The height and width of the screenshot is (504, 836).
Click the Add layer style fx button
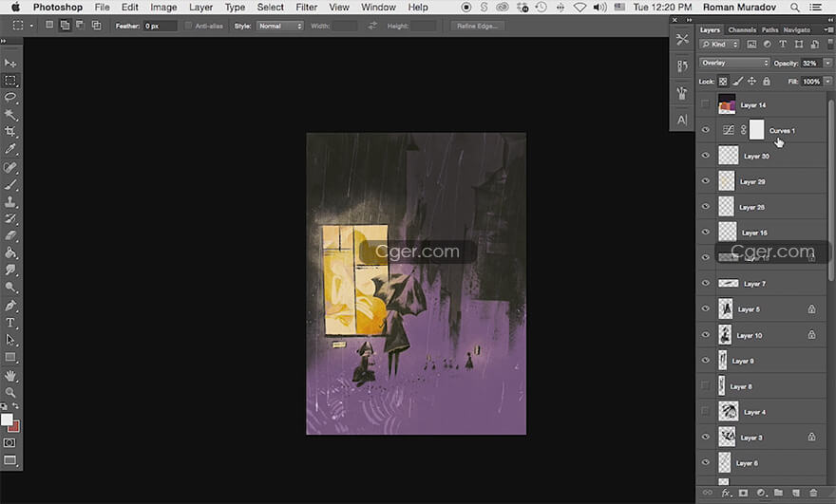pos(726,494)
